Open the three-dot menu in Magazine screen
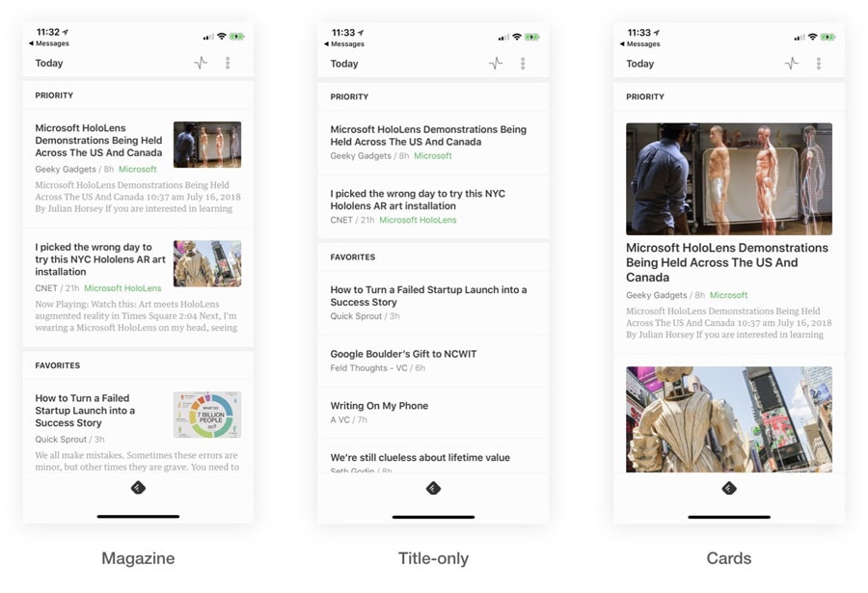 tap(228, 63)
